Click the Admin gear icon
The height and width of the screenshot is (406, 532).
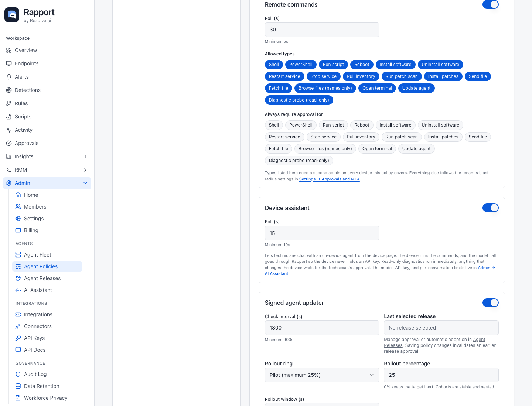click(9, 183)
